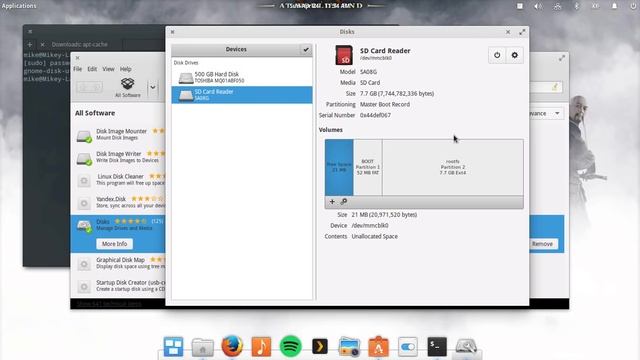Select the Free Space 21 MB volume

click(x=339, y=167)
